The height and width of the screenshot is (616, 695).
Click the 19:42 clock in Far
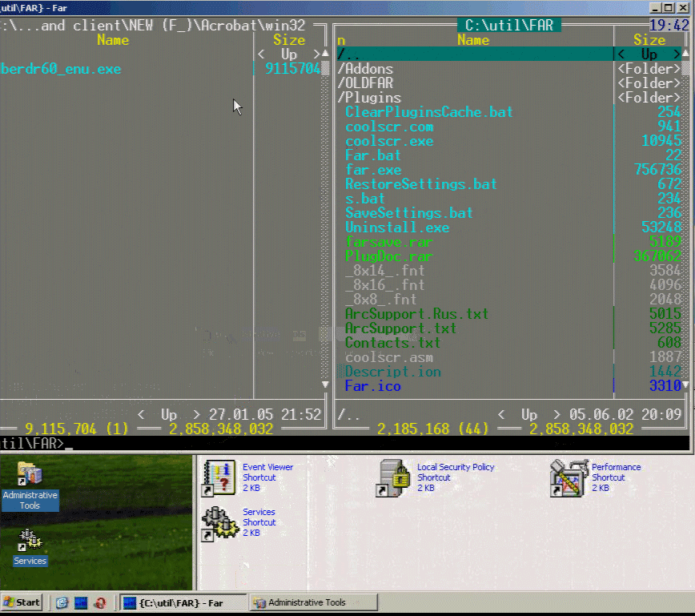[x=669, y=26]
